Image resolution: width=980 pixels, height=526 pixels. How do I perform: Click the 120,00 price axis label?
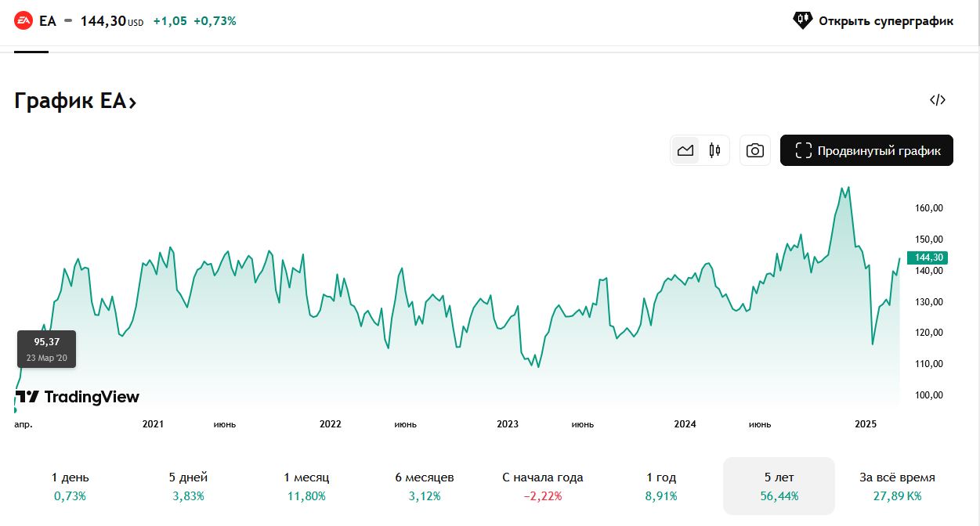(x=929, y=333)
